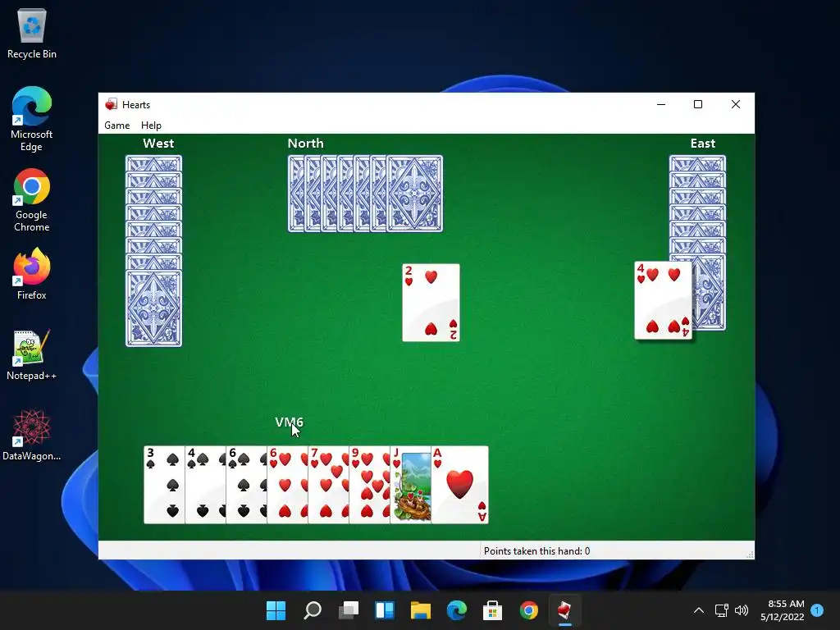Image resolution: width=840 pixels, height=630 pixels.
Task: Select the DataWagon desktop shortcut
Action: tap(32, 435)
